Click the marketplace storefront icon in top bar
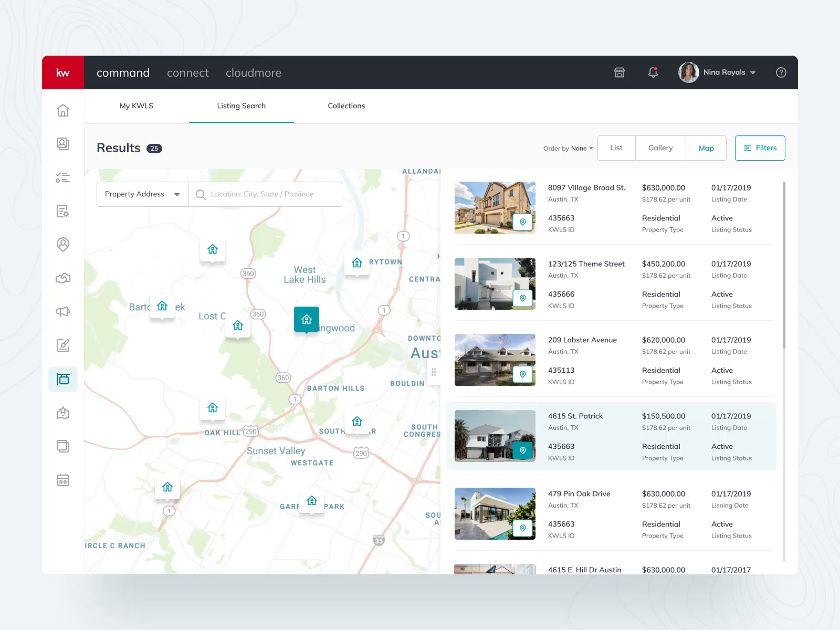 point(619,72)
